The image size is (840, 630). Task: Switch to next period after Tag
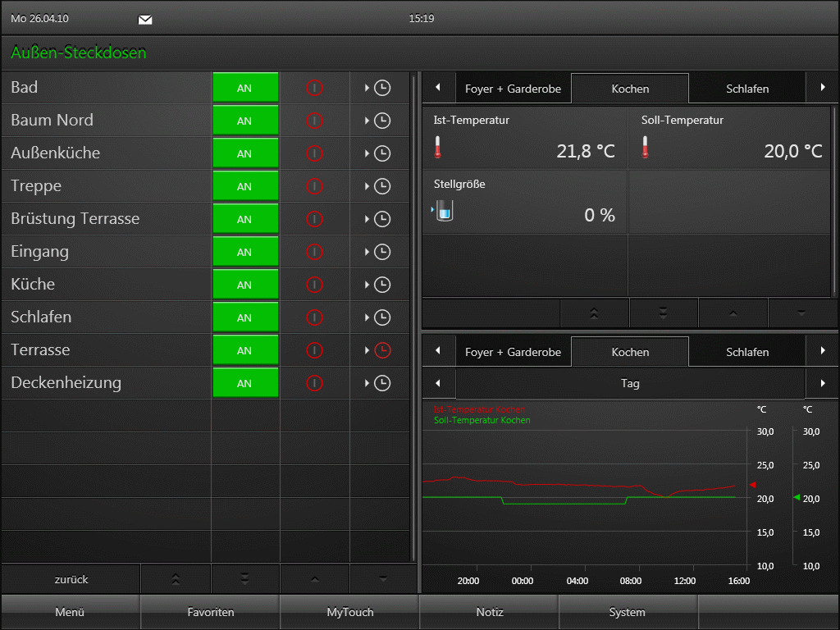(x=822, y=384)
